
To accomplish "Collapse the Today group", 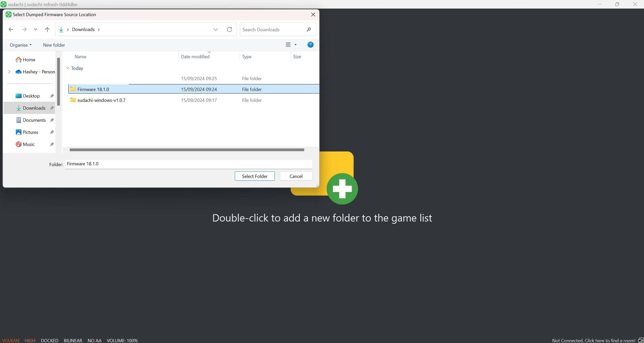I will (x=68, y=68).
